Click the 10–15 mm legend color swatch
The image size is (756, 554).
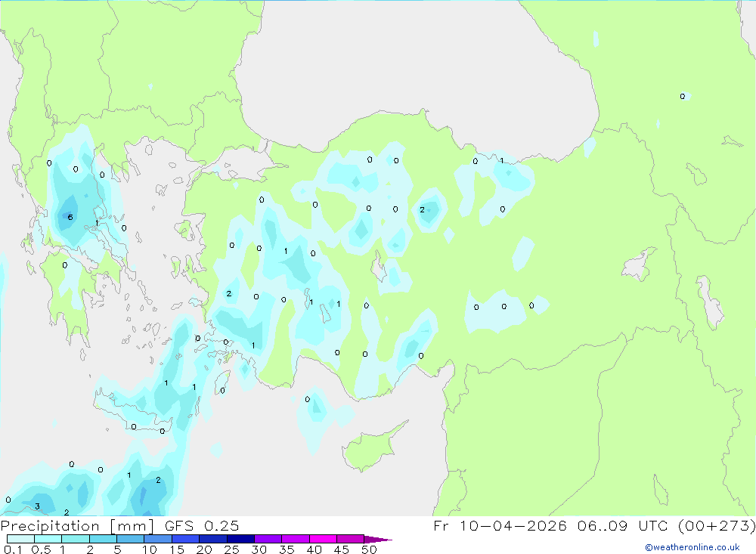(x=158, y=539)
